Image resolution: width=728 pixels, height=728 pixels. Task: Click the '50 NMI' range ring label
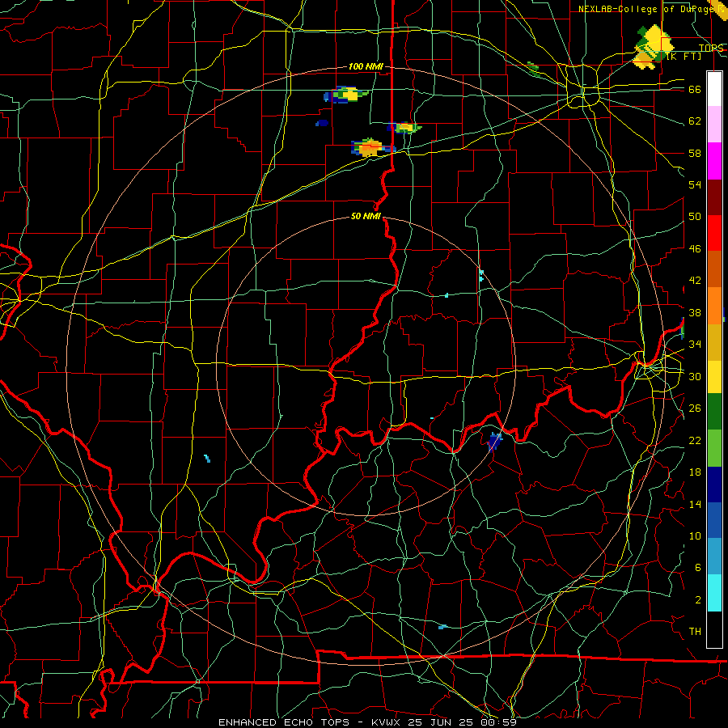[366, 216]
